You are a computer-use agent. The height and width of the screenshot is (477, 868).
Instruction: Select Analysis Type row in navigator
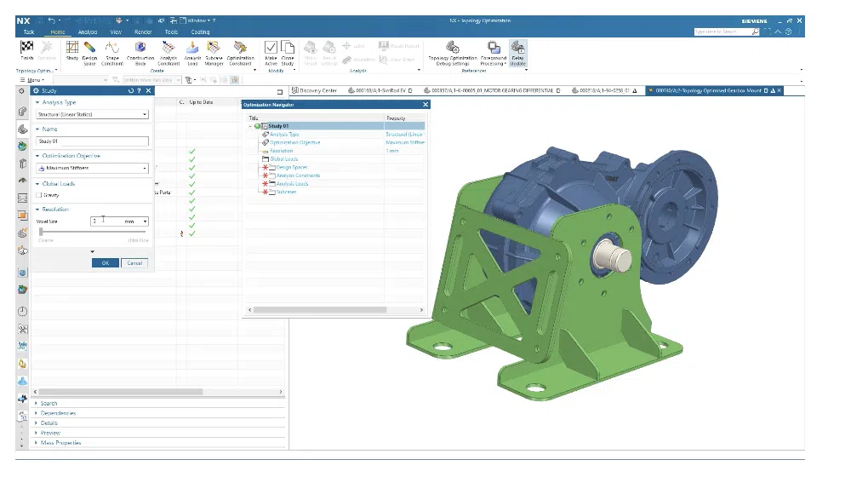pyautogui.click(x=284, y=134)
